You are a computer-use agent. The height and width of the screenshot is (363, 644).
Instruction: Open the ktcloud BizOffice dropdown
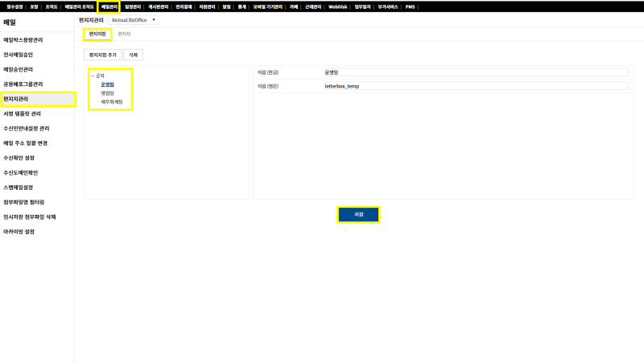[134, 19]
